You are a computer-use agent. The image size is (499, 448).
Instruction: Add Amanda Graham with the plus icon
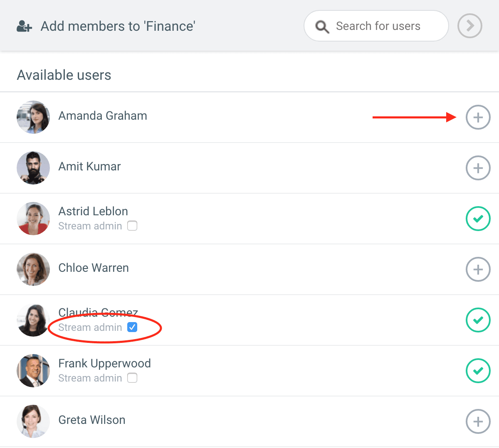[x=478, y=117]
